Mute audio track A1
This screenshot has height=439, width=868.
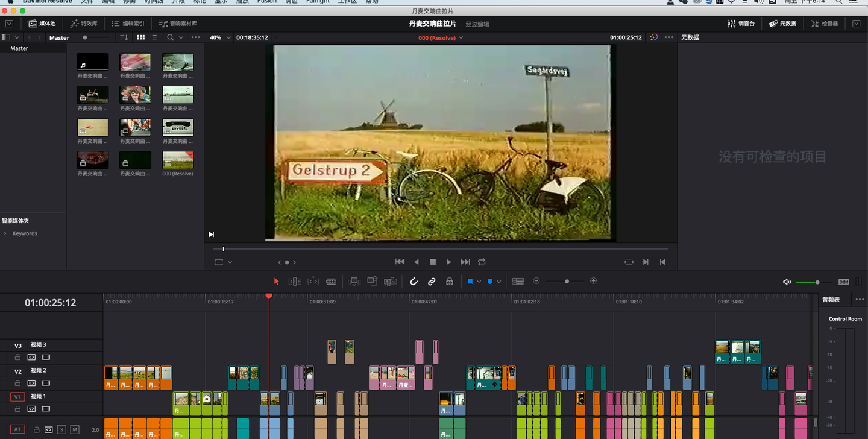[75, 429]
